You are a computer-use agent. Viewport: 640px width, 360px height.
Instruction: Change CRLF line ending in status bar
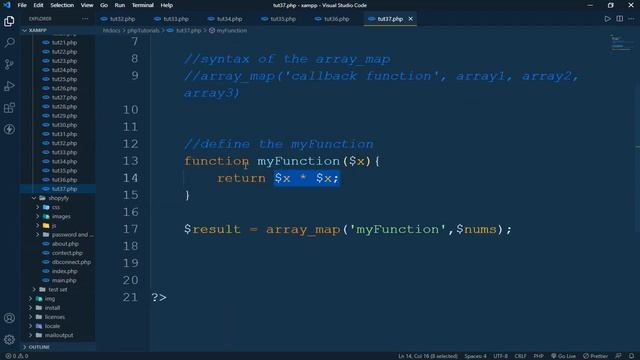tap(520, 356)
